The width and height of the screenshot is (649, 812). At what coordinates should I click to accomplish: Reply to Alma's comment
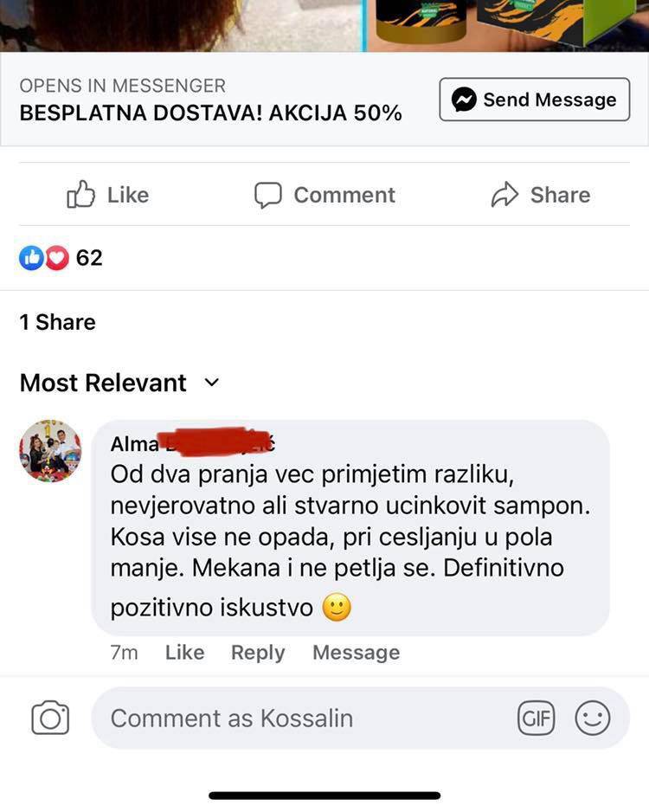coord(258,653)
